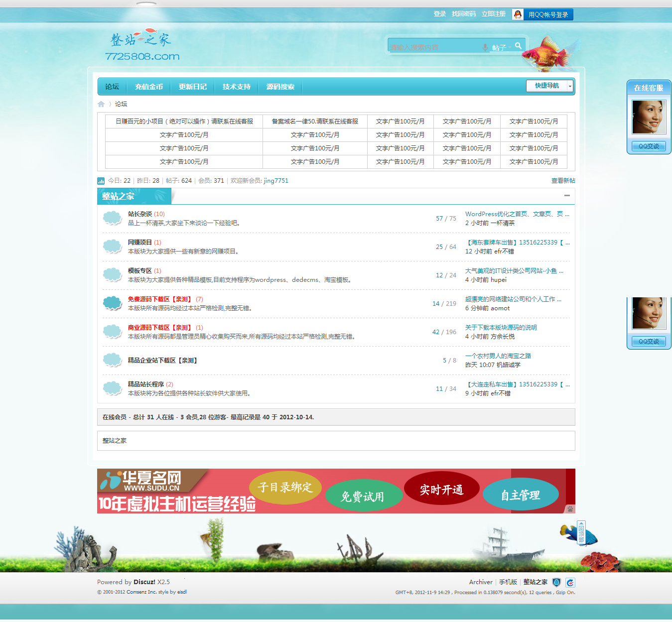Image resolution: width=672 pixels, height=622 pixels.
Task: Click the security shield badge in footer
Action: click(556, 582)
